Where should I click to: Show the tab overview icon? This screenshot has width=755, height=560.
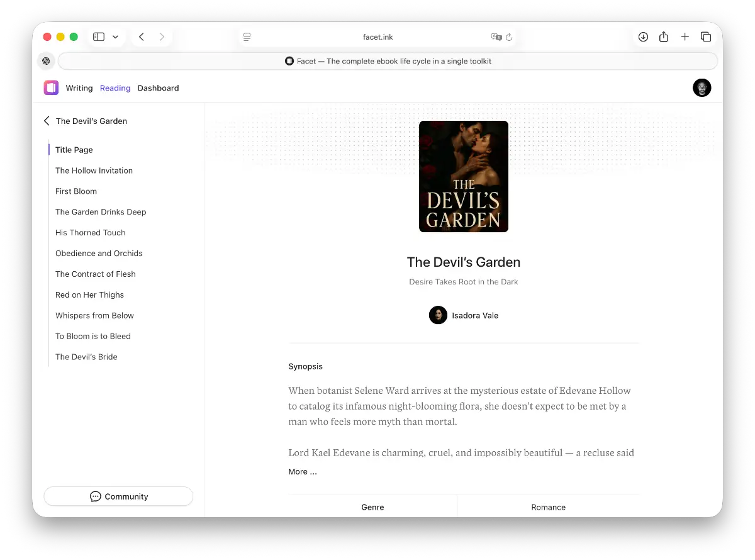point(706,37)
